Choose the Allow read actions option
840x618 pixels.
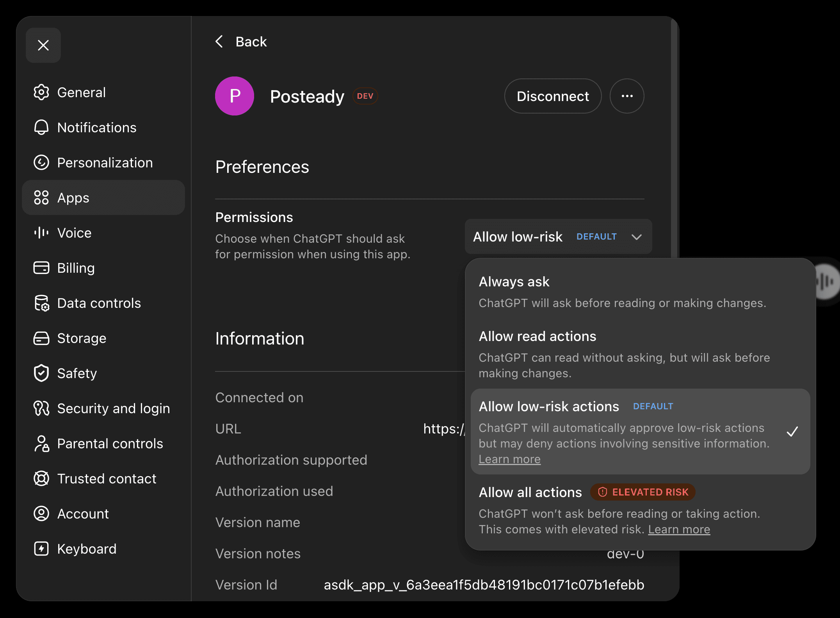point(640,354)
